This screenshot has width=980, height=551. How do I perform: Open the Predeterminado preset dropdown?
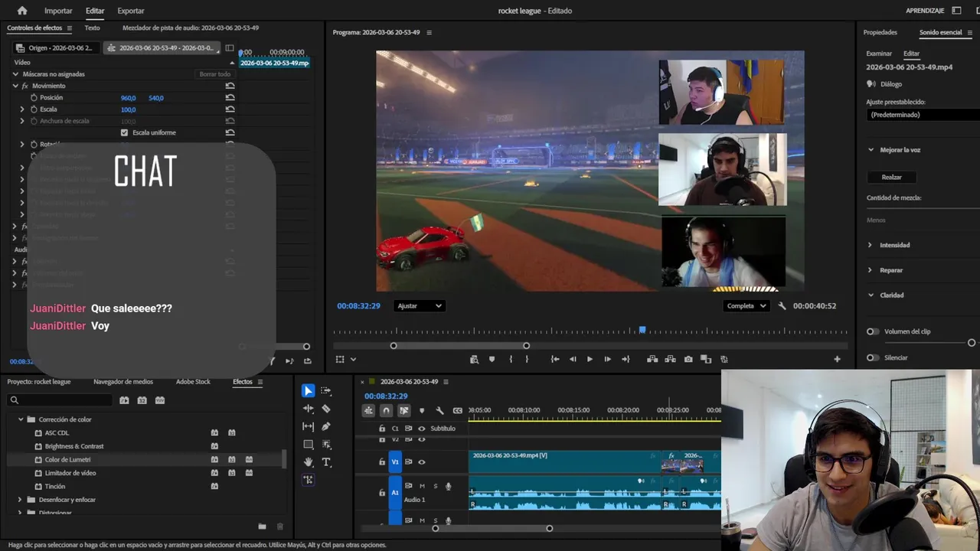(x=923, y=115)
